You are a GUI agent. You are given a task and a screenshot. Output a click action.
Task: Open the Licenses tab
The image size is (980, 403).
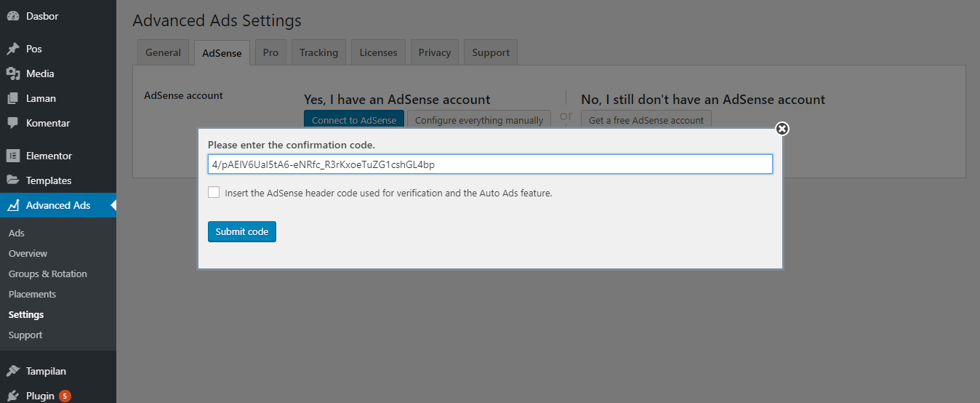click(378, 52)
